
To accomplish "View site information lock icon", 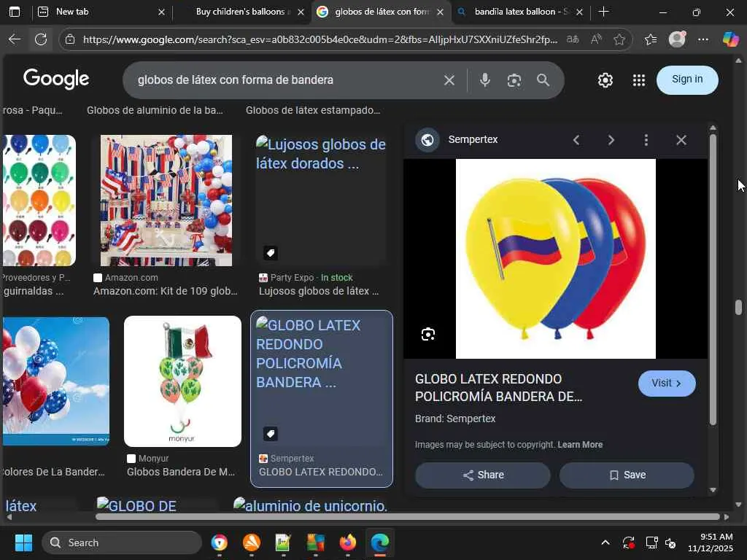I will (x=70, y=39).
